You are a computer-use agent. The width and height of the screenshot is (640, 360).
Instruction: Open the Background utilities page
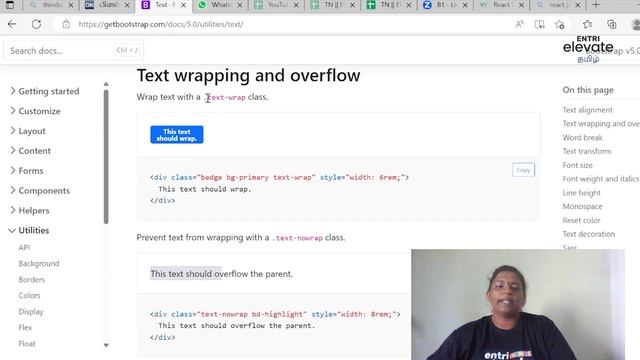[x=39, y=264]
